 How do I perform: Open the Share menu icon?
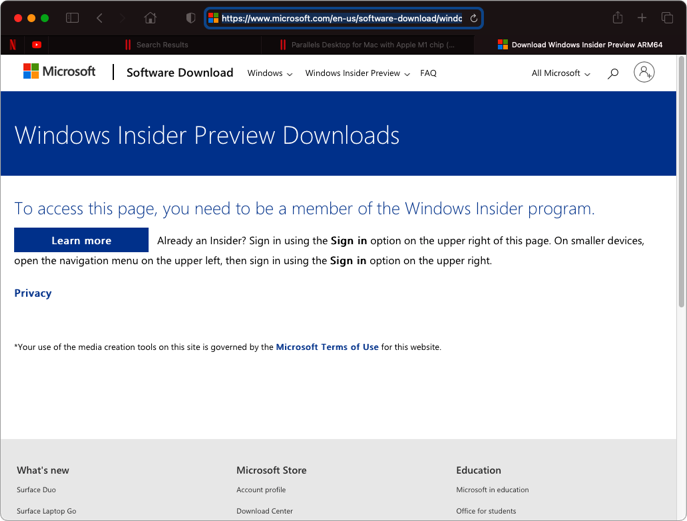click(x=618, y=18)
